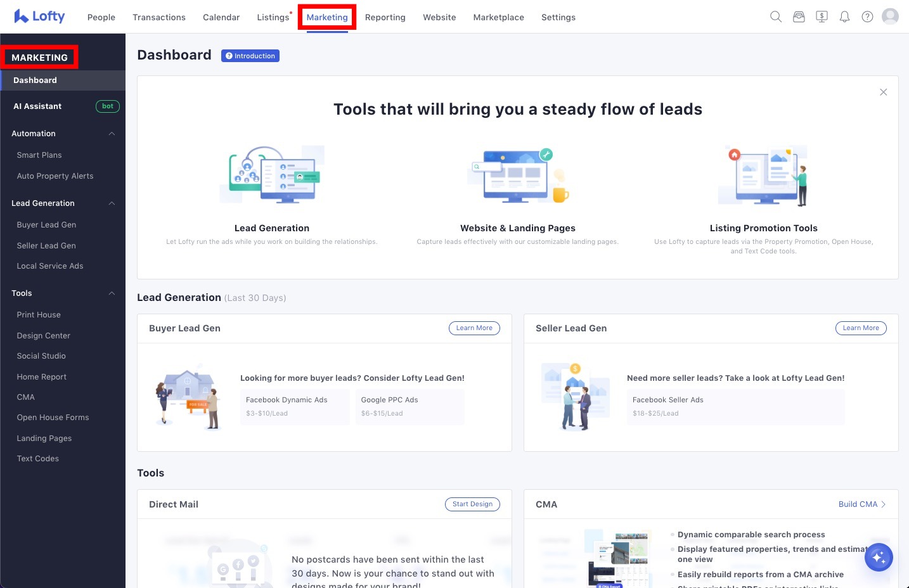909x588 pixels.
Task: Open the notifications bell
Action: pyautogui.click(x=844, y=17)
